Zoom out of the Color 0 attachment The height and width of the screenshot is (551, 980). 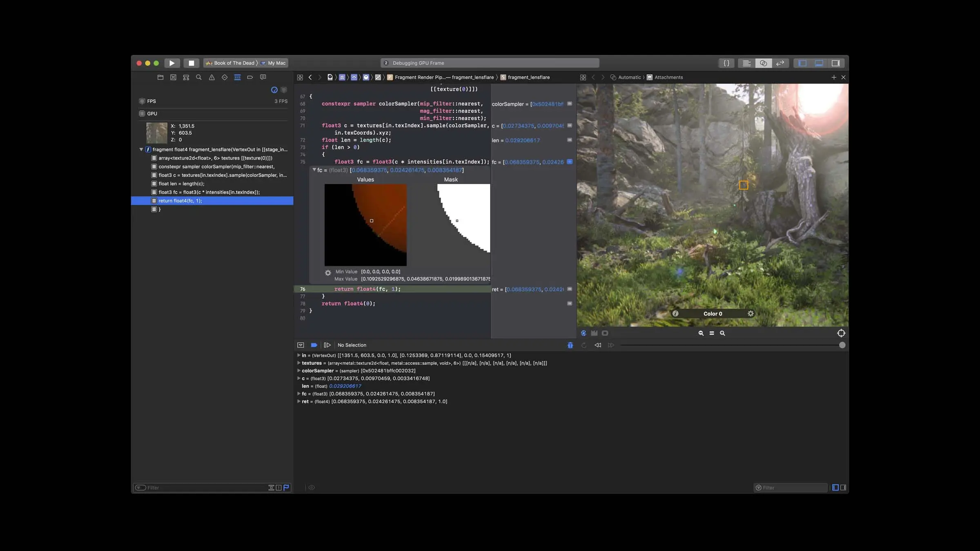701,333
